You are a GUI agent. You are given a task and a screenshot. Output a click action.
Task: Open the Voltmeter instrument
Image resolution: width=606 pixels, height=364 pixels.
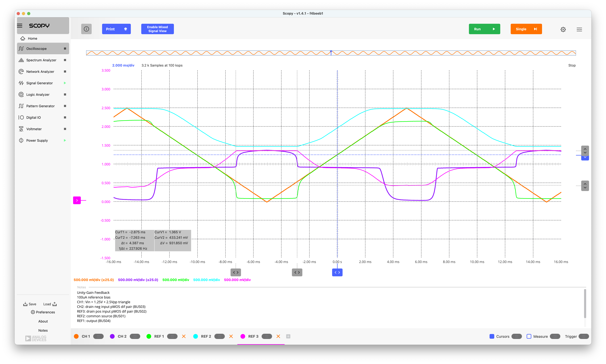click(43, 129)
